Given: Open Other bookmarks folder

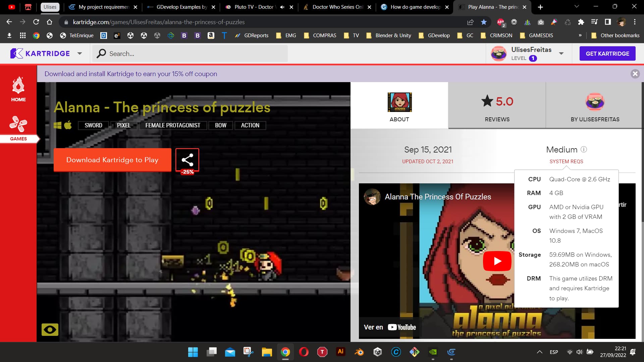Looking at the screenshot, I should point(615,36).
